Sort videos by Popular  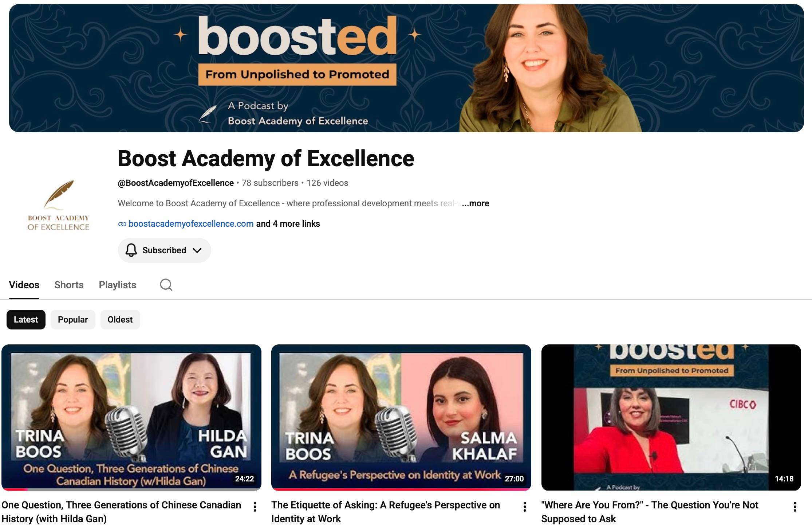[x=73, y=320]
